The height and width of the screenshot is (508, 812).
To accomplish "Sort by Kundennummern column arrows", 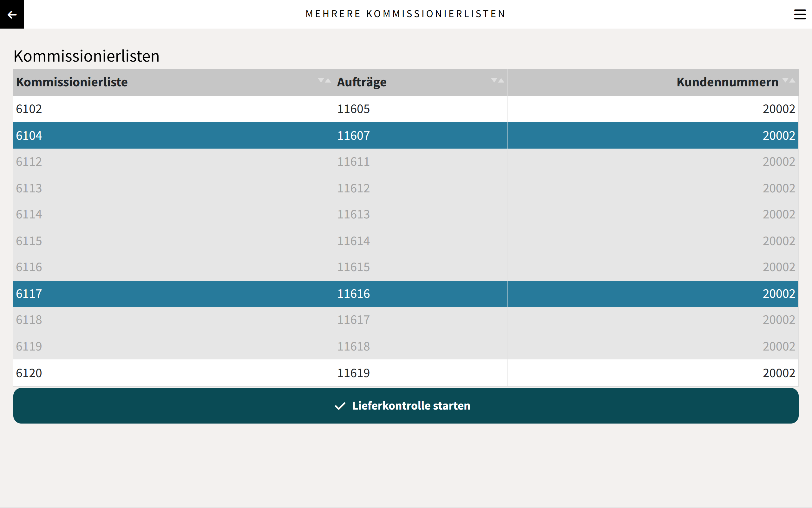I will coord(789,80).
